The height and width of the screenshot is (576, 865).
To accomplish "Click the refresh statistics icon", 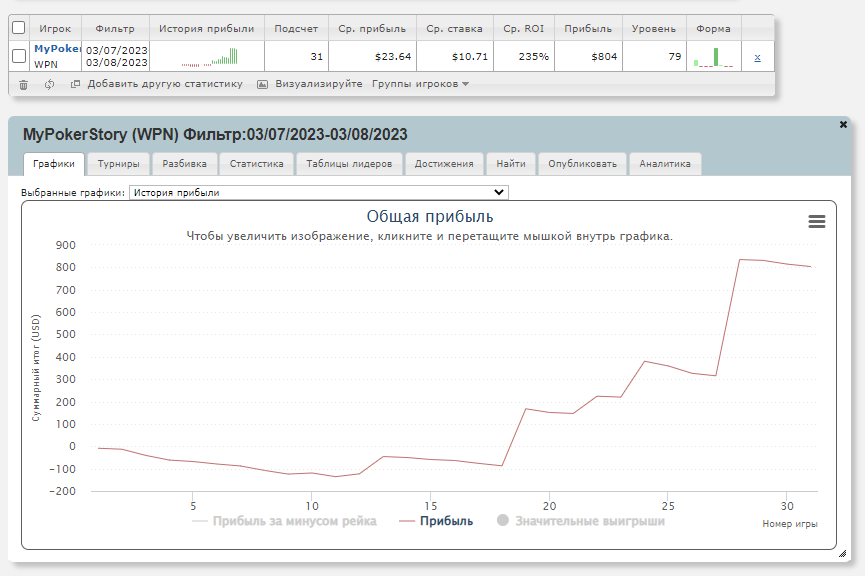I will (50, 84).
